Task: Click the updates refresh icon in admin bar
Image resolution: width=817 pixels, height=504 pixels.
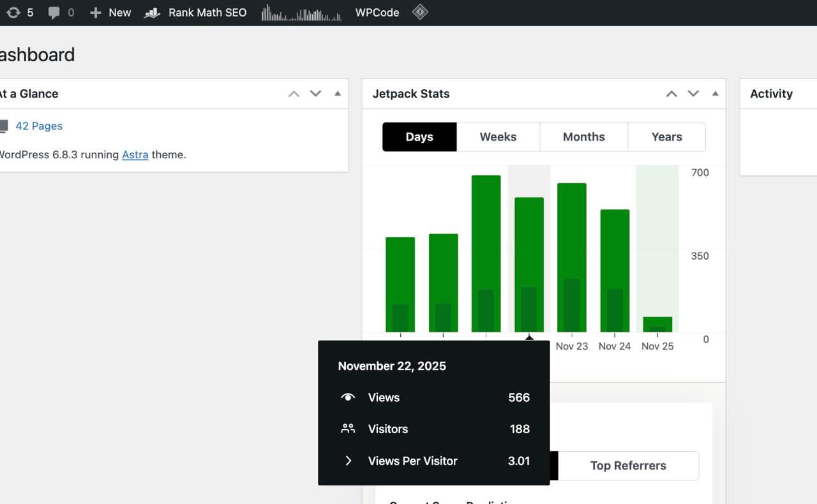Action: [x=13, y=13]
